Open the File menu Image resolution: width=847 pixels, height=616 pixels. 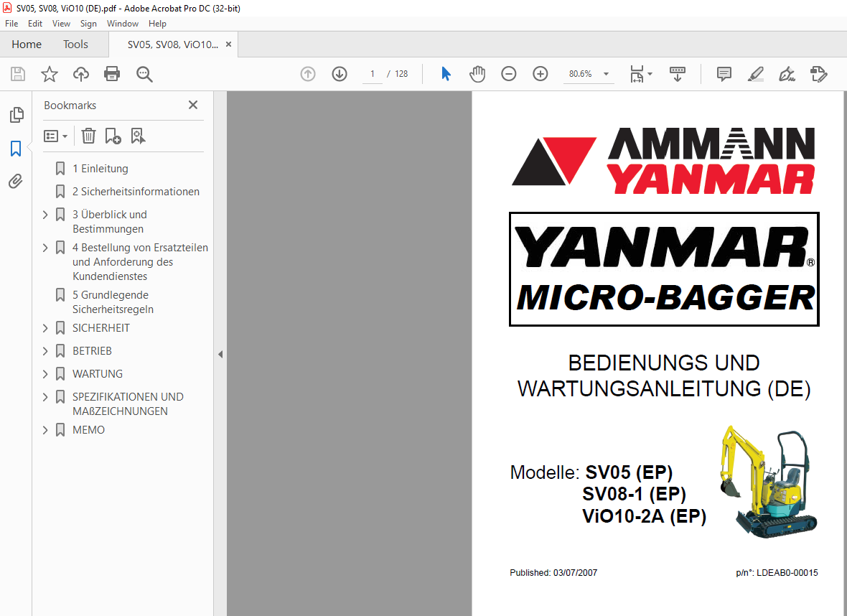point(11,23)
